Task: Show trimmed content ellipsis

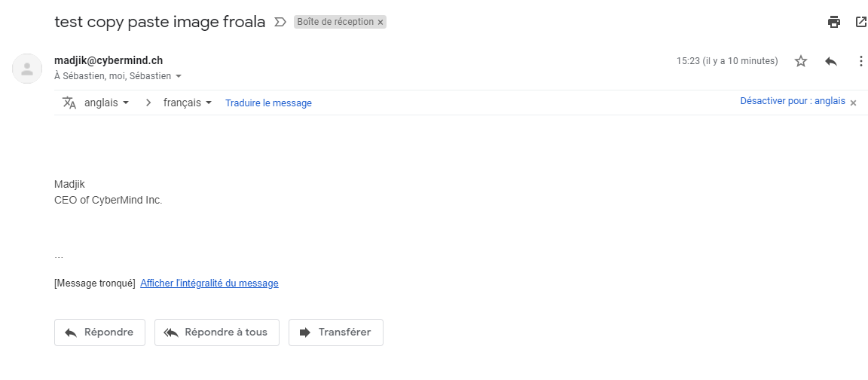Action: point(59,257)
